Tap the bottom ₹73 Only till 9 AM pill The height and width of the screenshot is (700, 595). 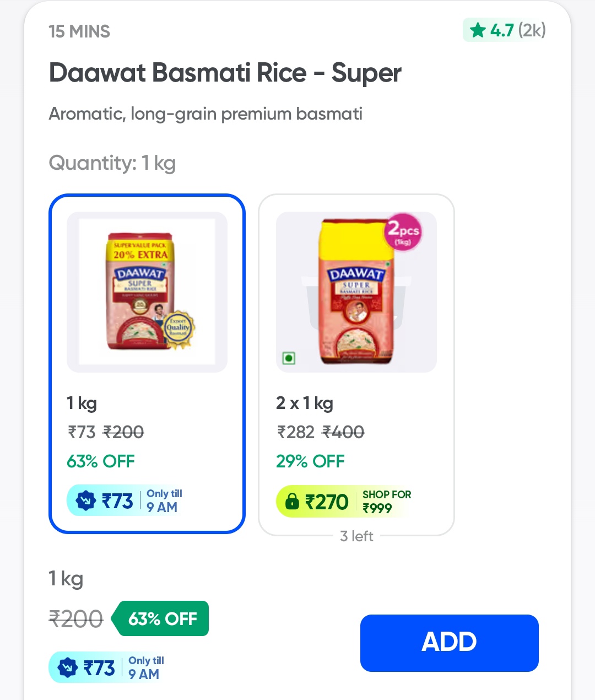[x=107, y=667]
